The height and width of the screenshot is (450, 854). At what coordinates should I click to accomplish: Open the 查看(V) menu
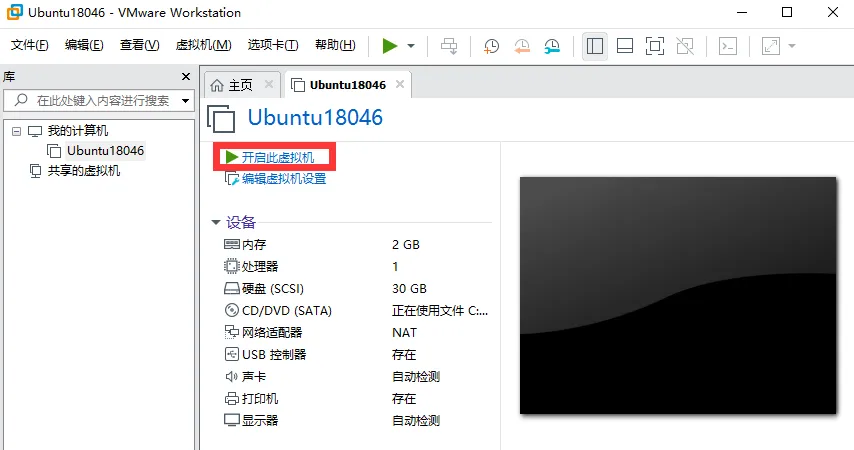point(139,45)
